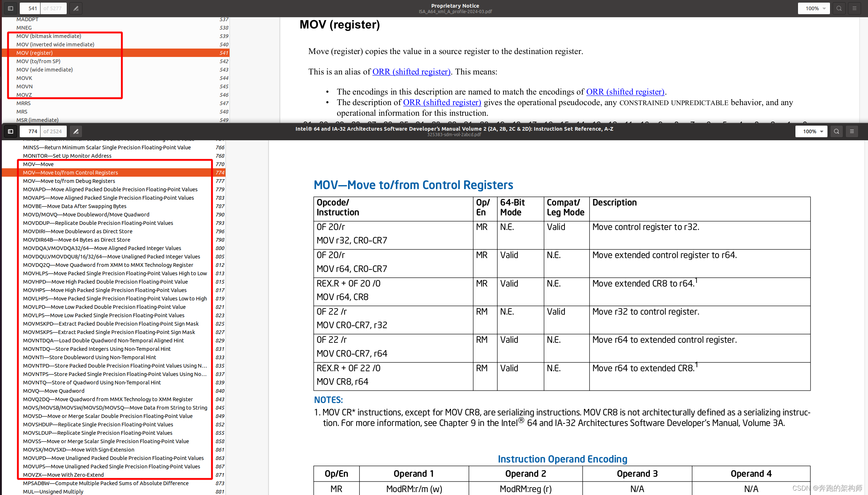Select MOVBE—Move Data After Swapping Bytes
Image resolution: width=868 pixels, height=495 pixels.
tap(75, 206)
